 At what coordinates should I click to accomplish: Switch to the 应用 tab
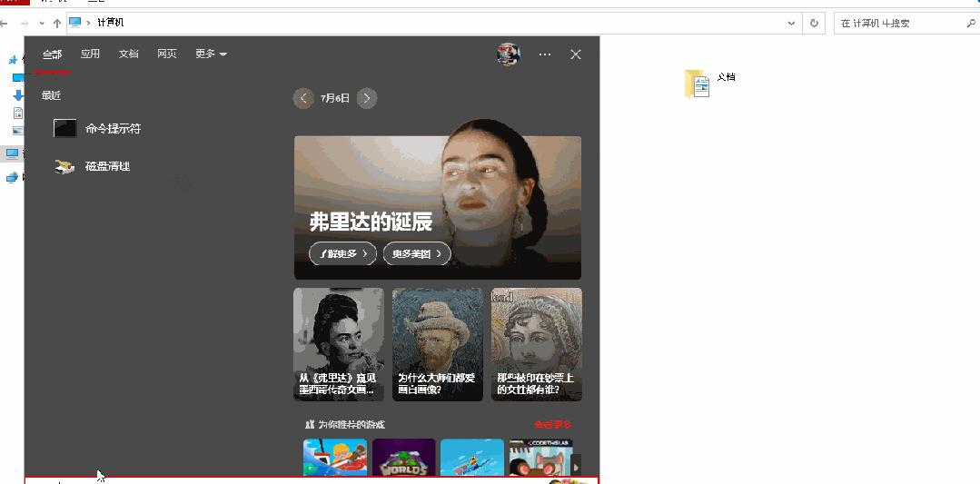[x=90, y=54]
